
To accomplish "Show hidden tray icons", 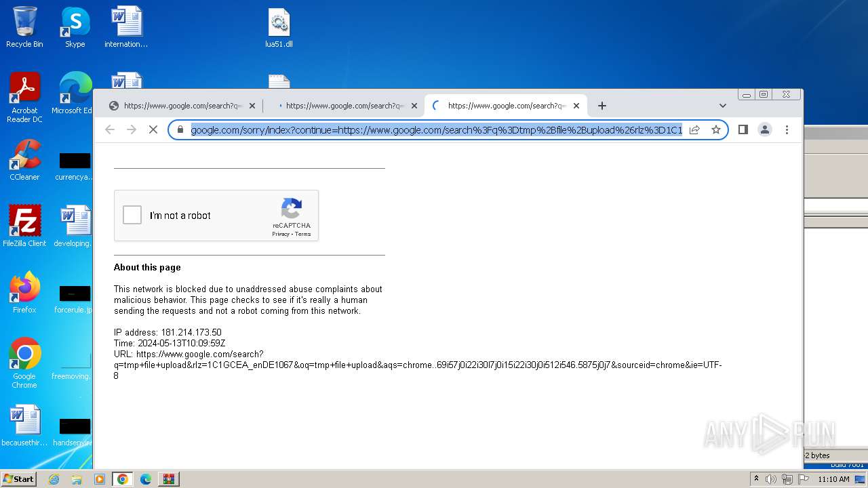I will coord(756,479).
